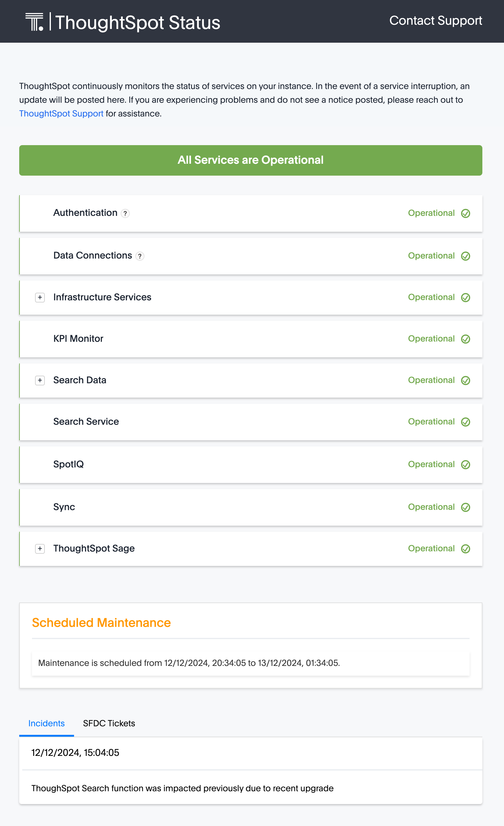Click the checkmark icon next to Search Service

466,422
